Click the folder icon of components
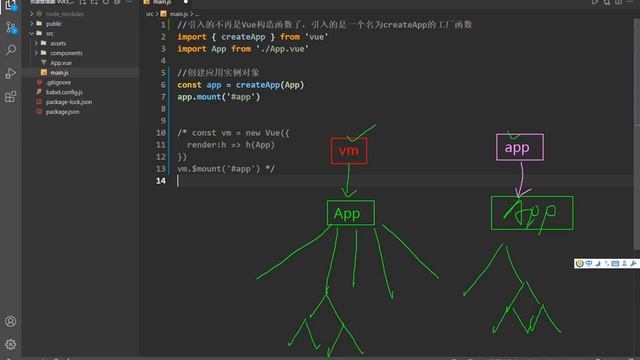640x360 pixels. click(x=44, y=53)
